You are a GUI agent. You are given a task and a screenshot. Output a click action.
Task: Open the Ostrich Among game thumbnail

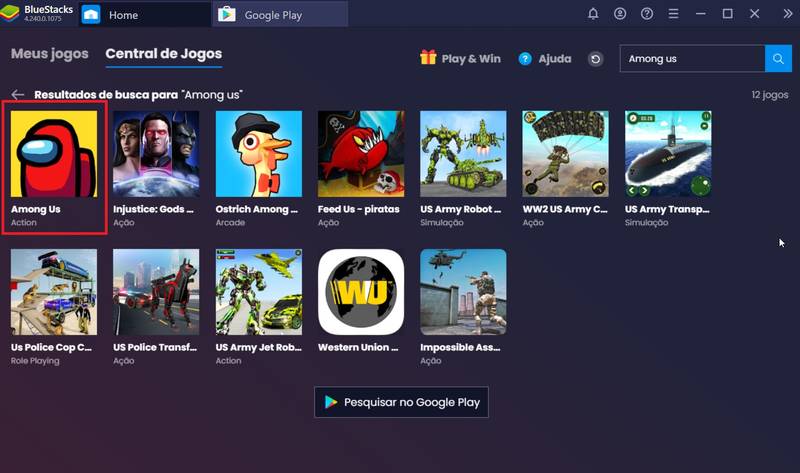259,154
